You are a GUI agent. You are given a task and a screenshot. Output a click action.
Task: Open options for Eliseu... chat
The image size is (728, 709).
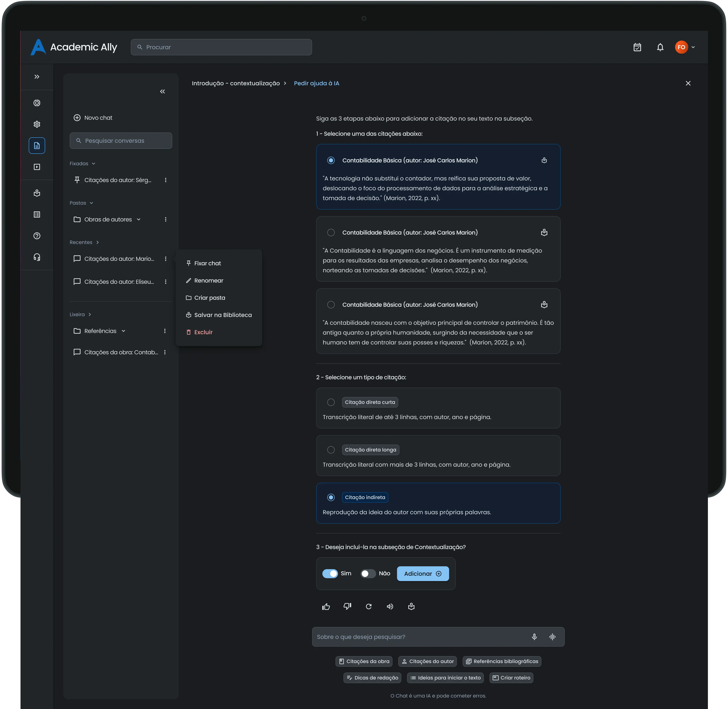pyautogui.click(x=166, y=282)
